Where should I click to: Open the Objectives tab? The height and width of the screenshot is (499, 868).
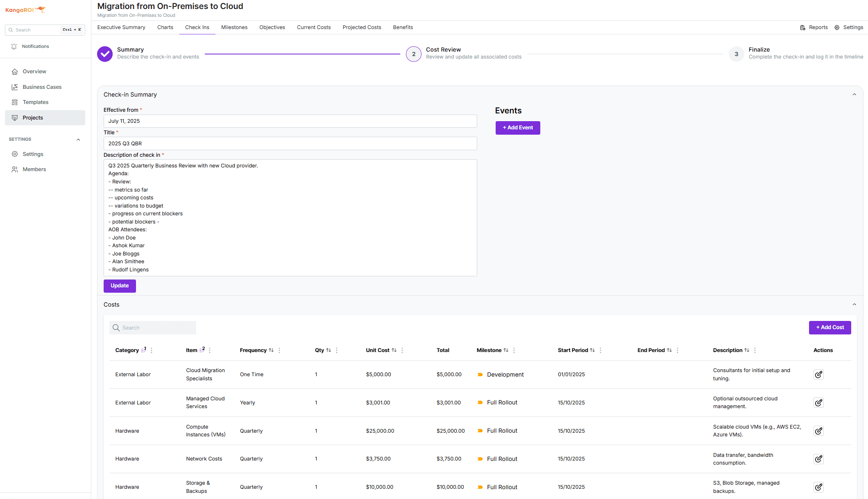[x=272, y=27]
